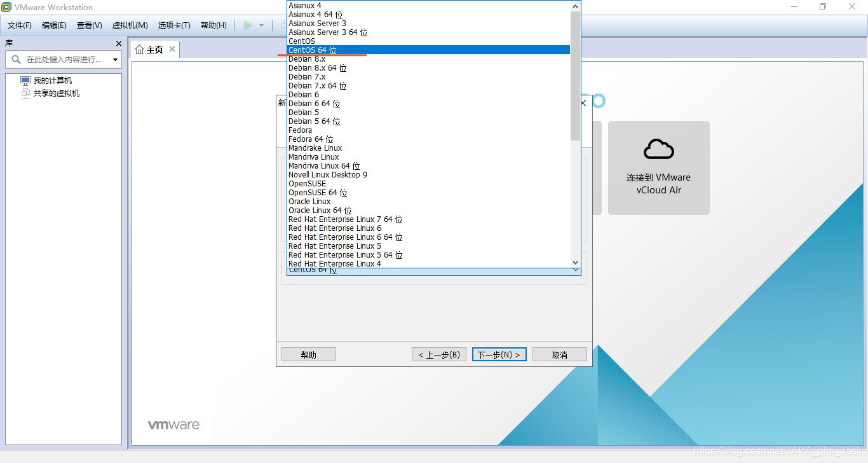Open the 虚拟机(M) menu
Image resolution: width=868 pixels, height=463 pixels.
tap(130, 25)
